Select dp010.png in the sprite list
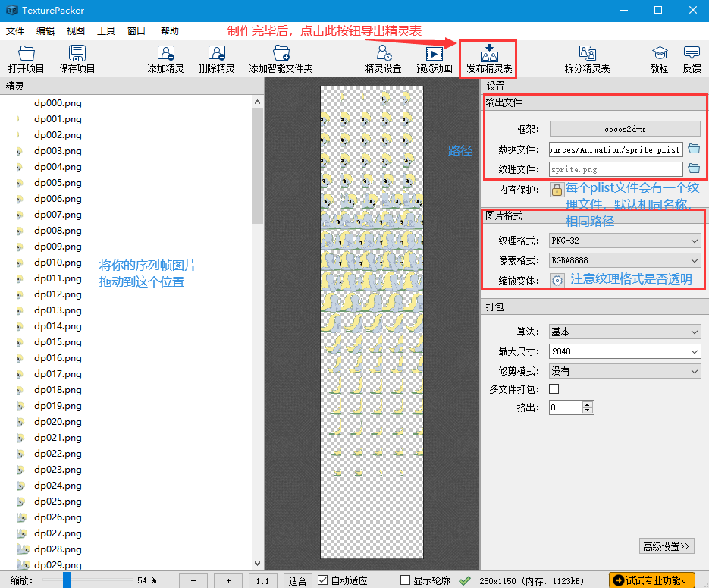Viewport: 709px width, 588px height. click(x=58, y=262)
